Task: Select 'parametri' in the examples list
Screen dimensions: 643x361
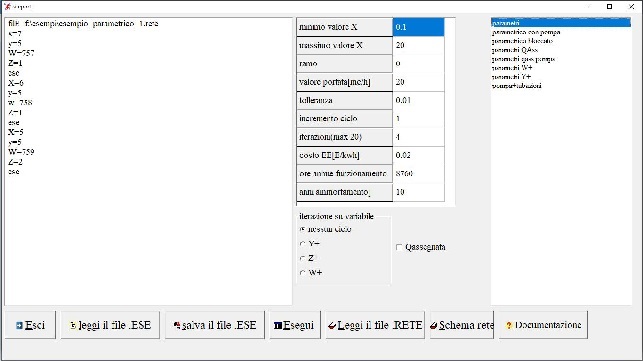Action: [x=561, y=23]
